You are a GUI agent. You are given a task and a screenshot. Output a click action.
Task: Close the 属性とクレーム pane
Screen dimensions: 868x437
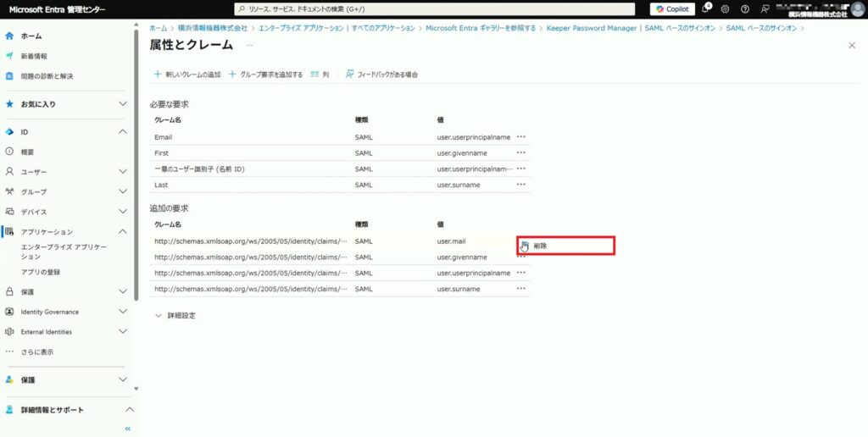852,46
